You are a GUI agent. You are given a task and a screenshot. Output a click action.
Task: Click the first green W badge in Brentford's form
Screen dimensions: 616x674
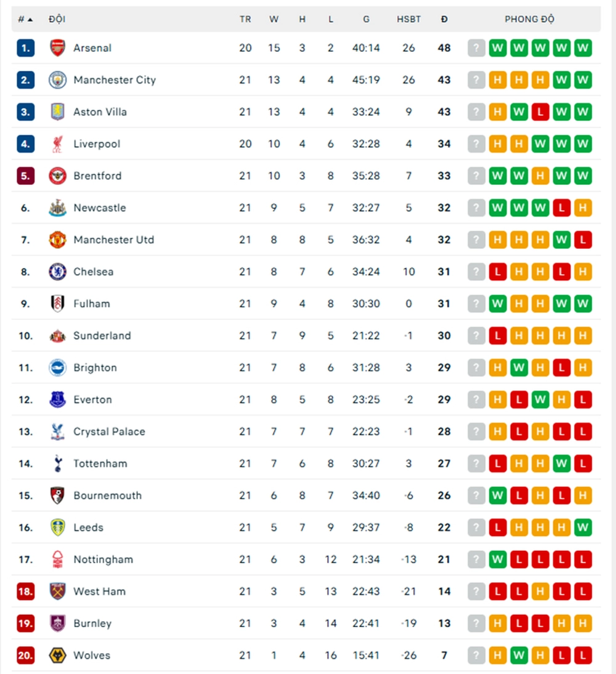point(498,176)
